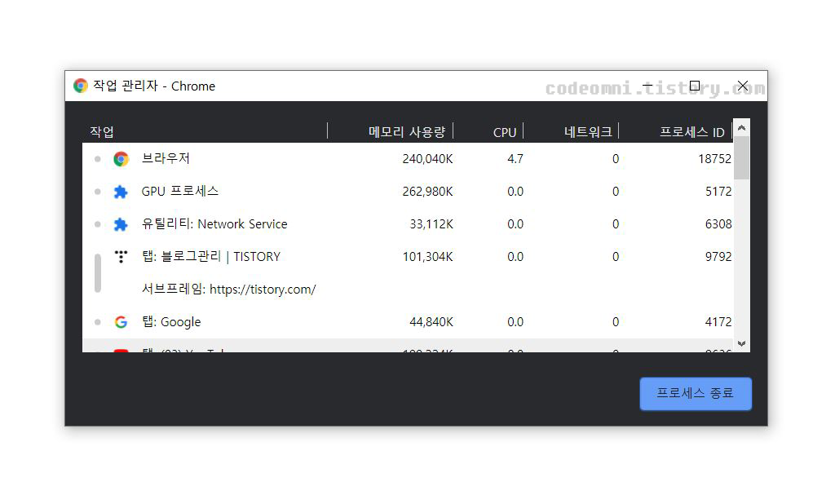This screenshot has width=835, height=504.
Task: Click the scroll up arrow of the task list
Action: (x=741, y=128)
